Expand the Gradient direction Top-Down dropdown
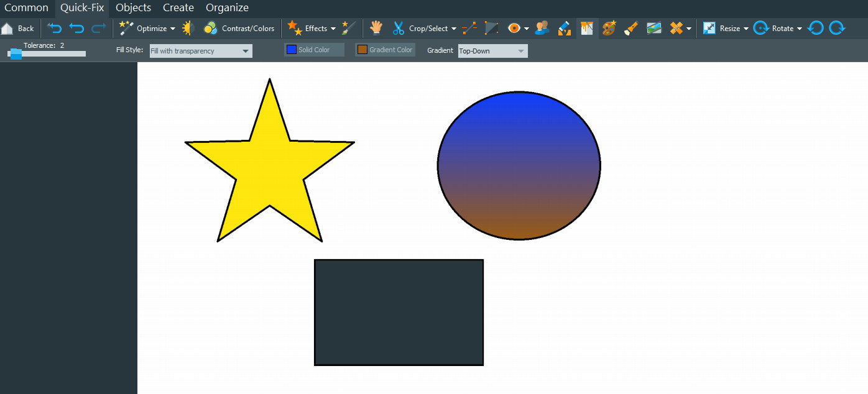868x394 pixels. 492,51
